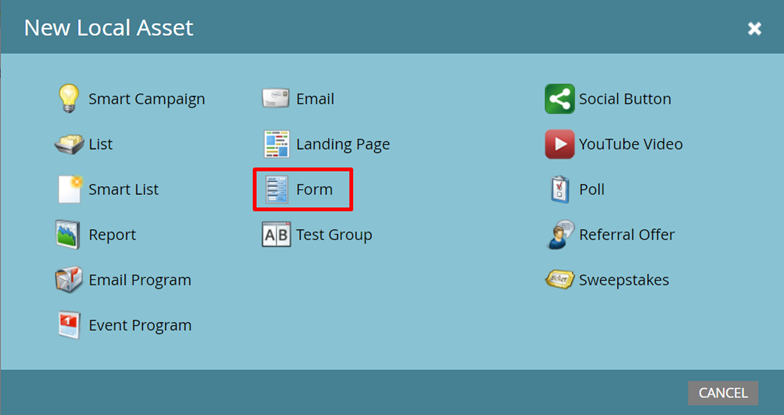
Task: Click the List tray icon
Action: tap(69, 144)
